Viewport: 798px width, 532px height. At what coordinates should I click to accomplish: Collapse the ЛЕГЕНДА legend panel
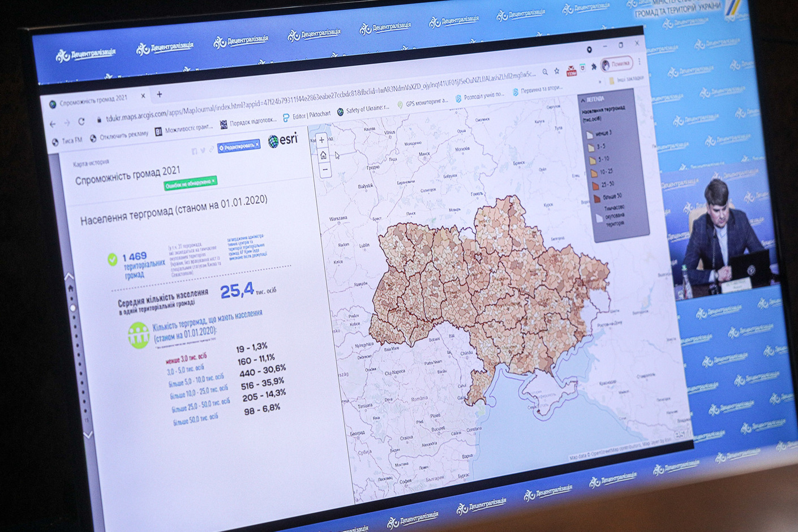click(x=584, y=100)
